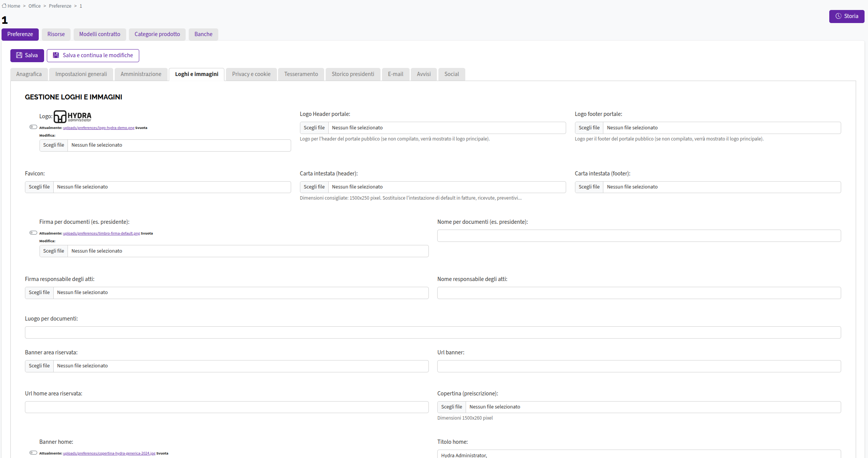Screen dimensions: 868x458
Task: Switch to the Risorse tab
Action: (x=56, y=34)
